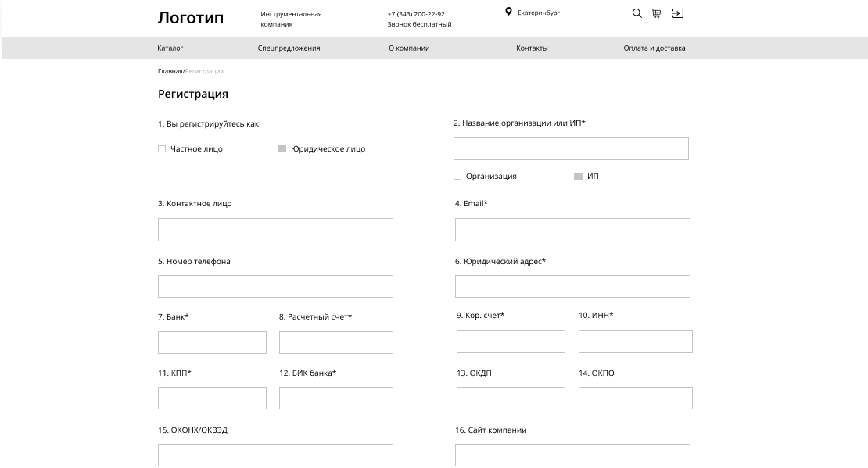Click the location pin icon
Image resolution: width=868 pixels, height=468 pixels.
click(x=508, y=13)
